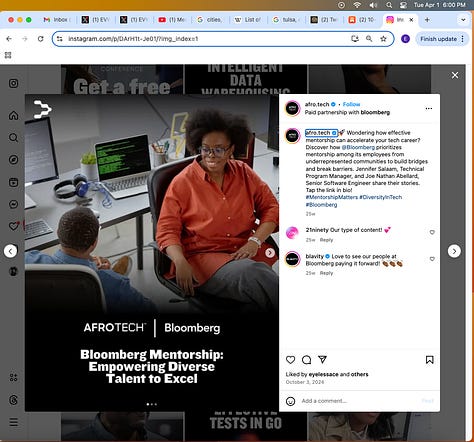Save post with bookmark icon

(429, 360)
